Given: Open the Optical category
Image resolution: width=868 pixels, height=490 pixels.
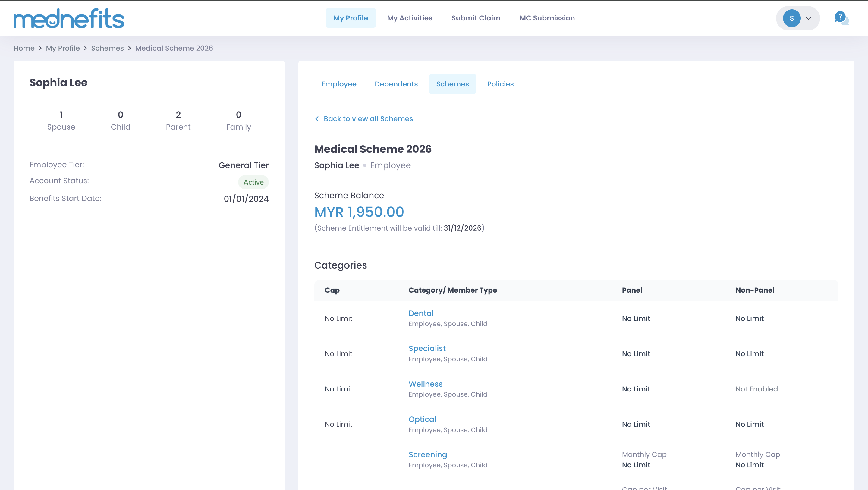Looking at the screenshot, I should click(422, 419).
